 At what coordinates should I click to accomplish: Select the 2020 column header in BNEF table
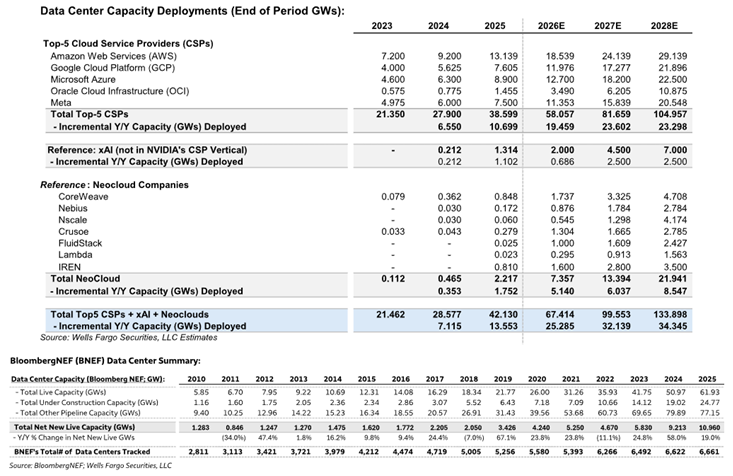(x=537, y=379)
